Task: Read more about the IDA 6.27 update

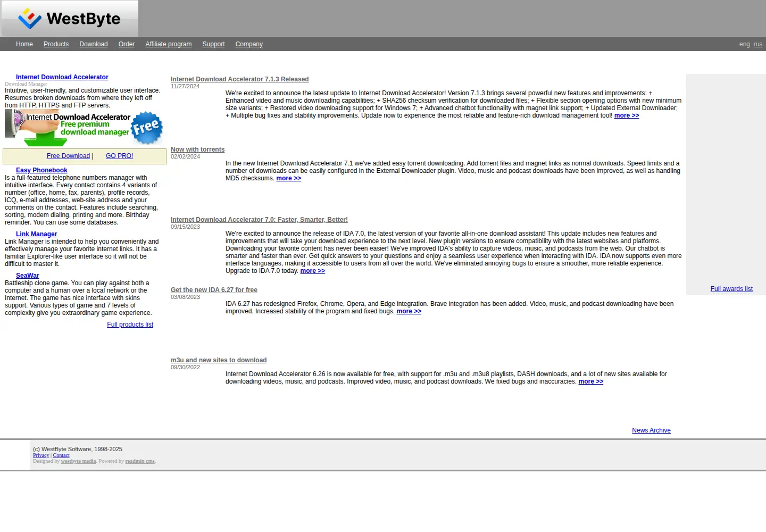Action: coord(409,311)
